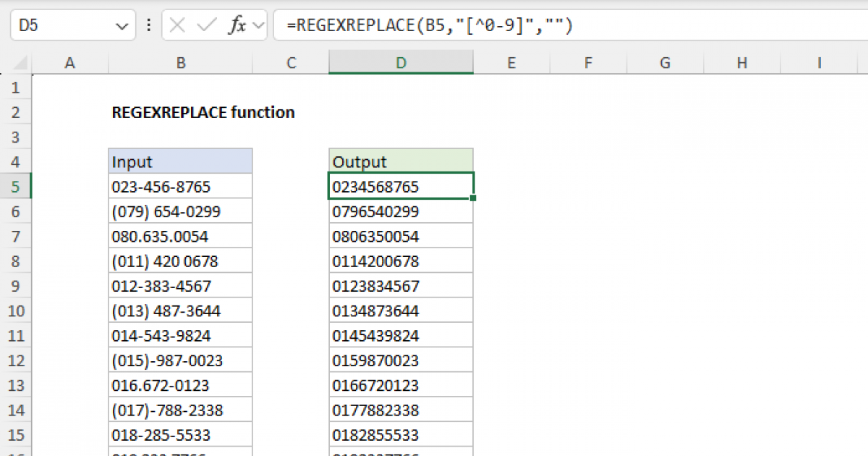The height and width of the screenshot is (456, 868).
Task: Click cell containing (079) 654-0299
Action: (180, 211)
